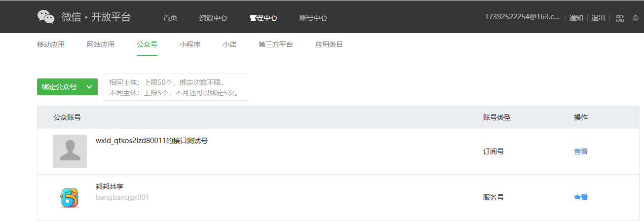The image size is (644, 222).
Task: Switch to the 小程序 tab
Action: tap(190, 44)
